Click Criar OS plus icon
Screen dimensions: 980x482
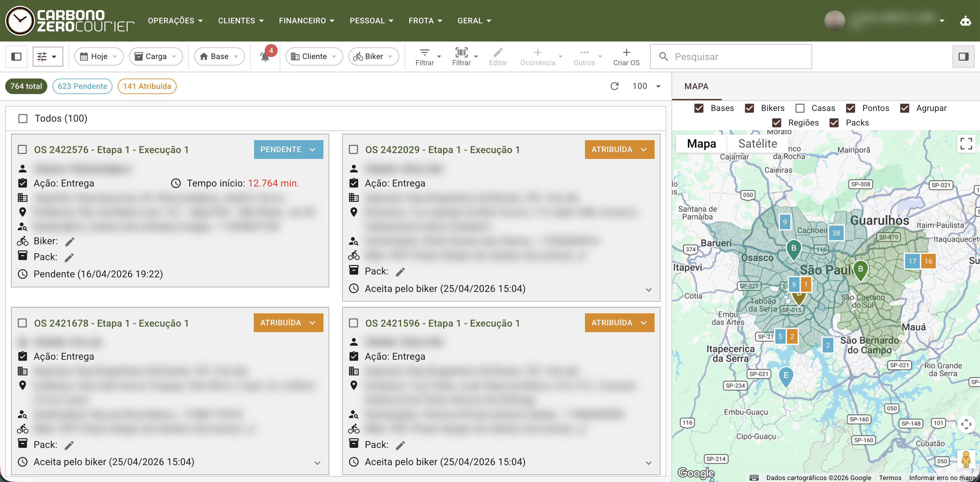tap(626, 53)
